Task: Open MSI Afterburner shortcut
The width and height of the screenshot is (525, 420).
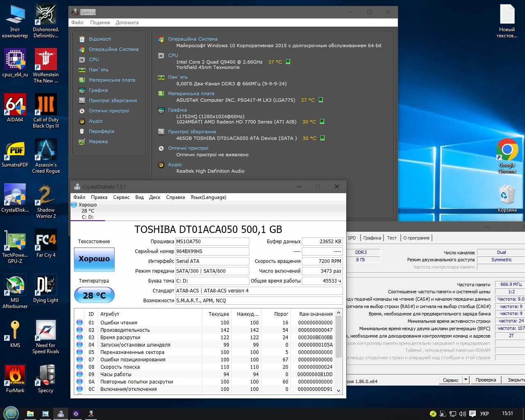Action: click(x=15, y=291)
